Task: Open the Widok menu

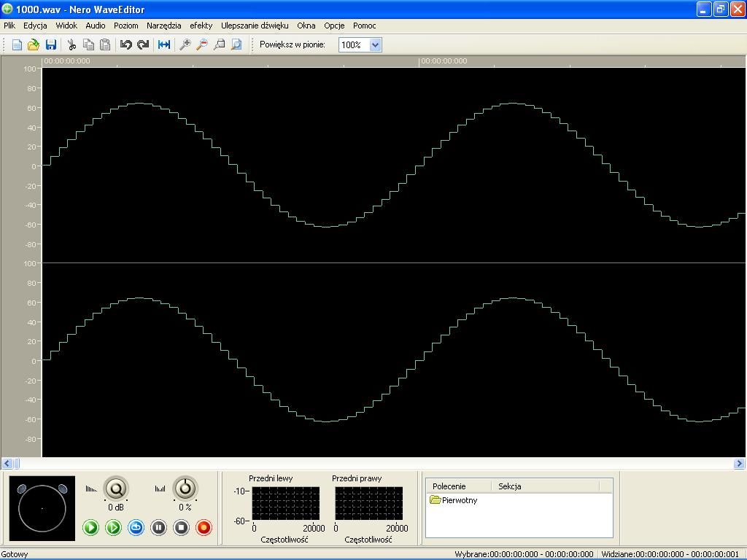Action: click(x=66, y=26)
